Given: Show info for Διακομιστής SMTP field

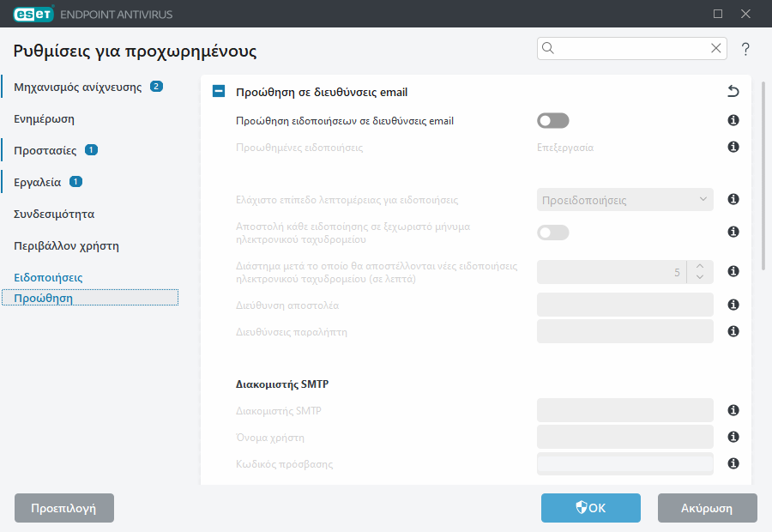Looking at the screenshot, I should pyautogui.click(x=733, y=410).
